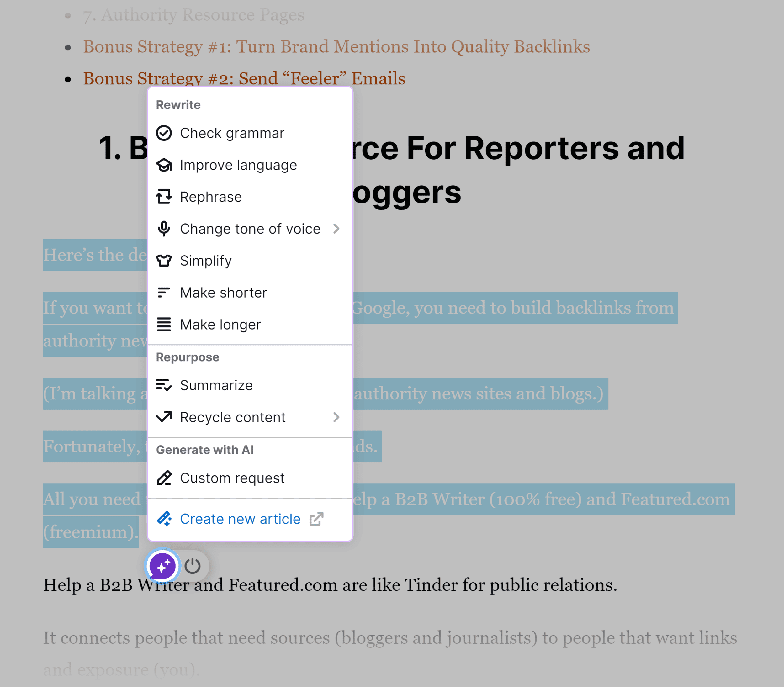784x687 pixels.
Task: Expand the Recycle content submenu
Action: coord(337,416)
